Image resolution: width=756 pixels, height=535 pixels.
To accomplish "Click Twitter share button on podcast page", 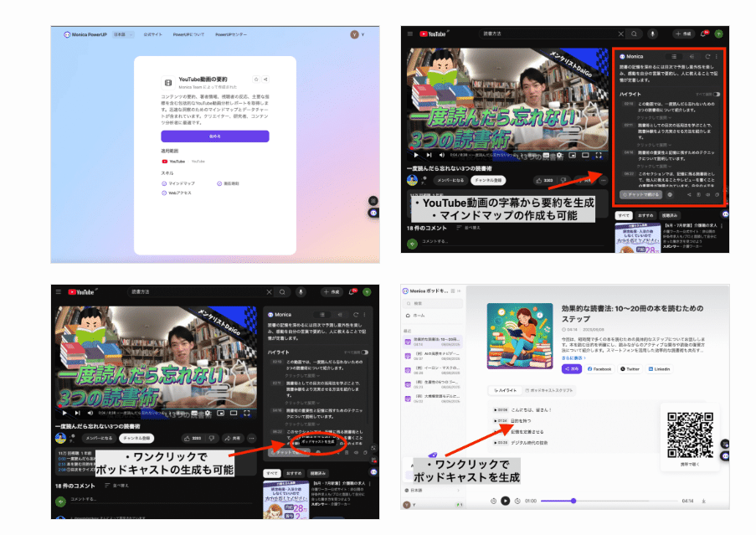I will (630, 369).
